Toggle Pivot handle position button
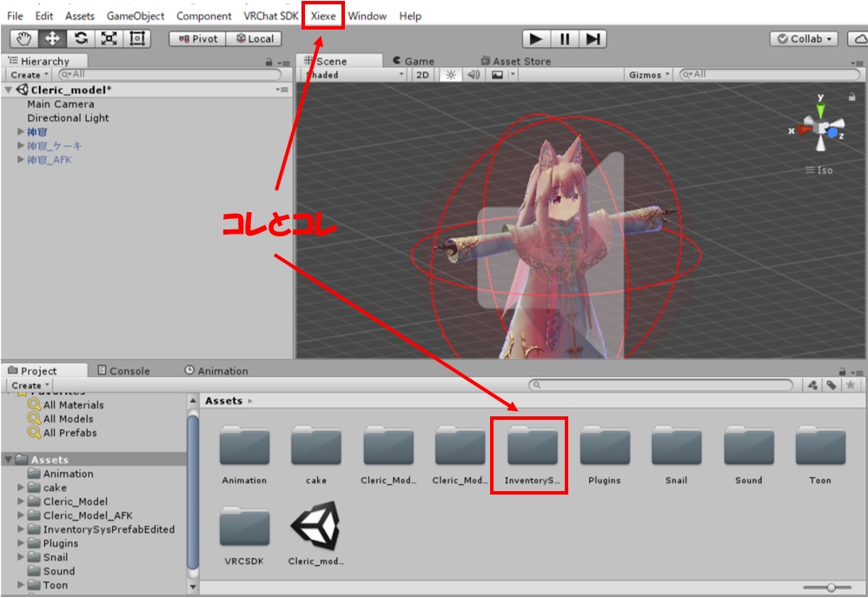This screenshot has width=868, height=598. click(197, 39)
